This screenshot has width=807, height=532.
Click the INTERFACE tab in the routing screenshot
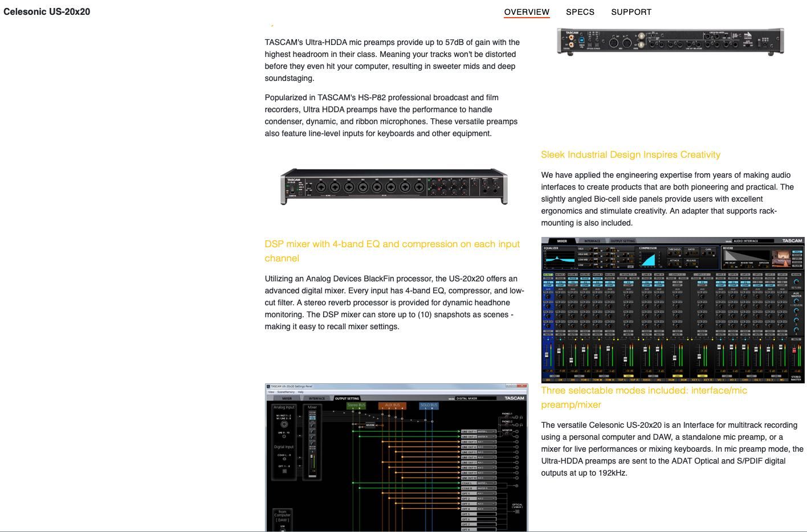(x=317, y=399)
